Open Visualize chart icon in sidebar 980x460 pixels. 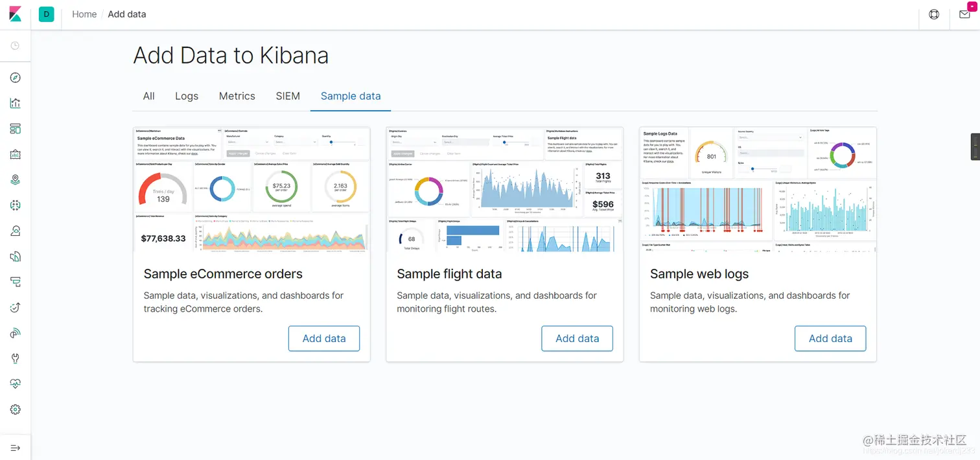click(x=16, y=103)
